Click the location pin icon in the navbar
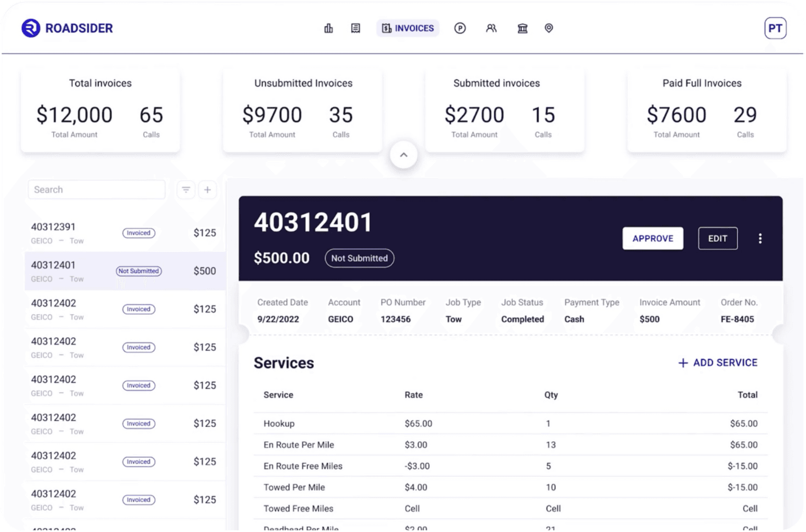 (x=549, y=28)
